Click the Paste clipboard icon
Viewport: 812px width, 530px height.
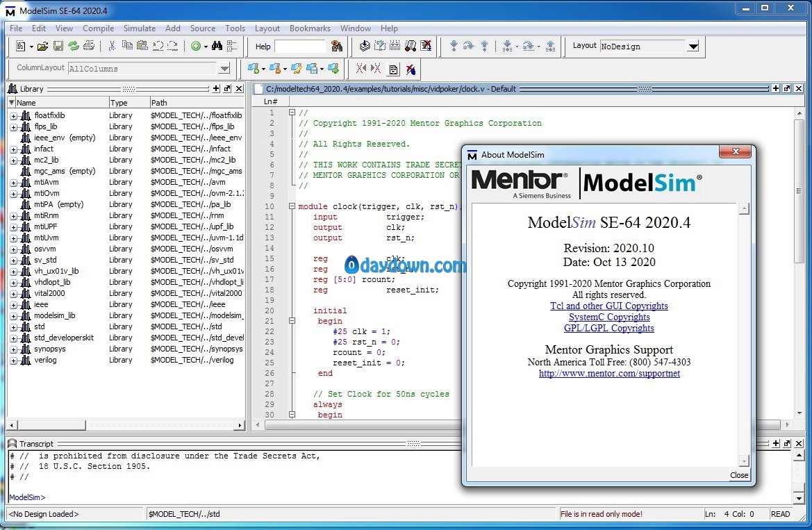(x=142, y=46)
